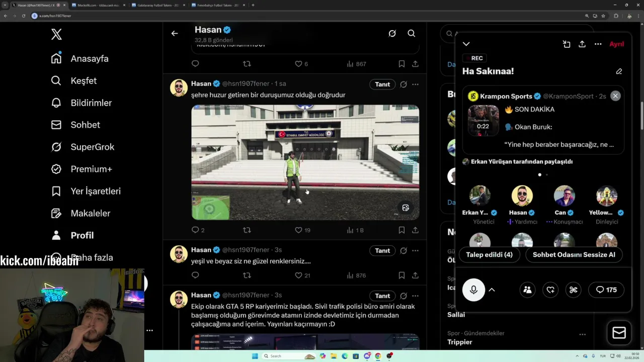644x362 pixels.
Task: Click the back arrow next to Hasan
Action: pos(175,33)
